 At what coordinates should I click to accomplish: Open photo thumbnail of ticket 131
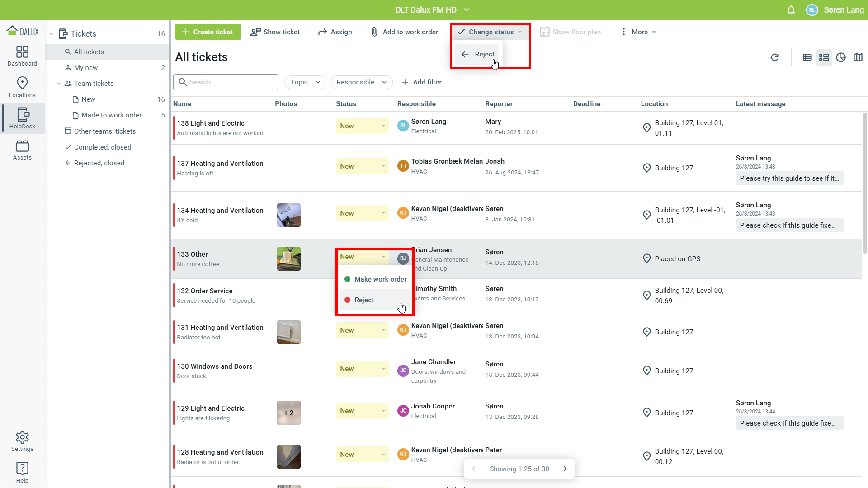[x=288, y=332]
